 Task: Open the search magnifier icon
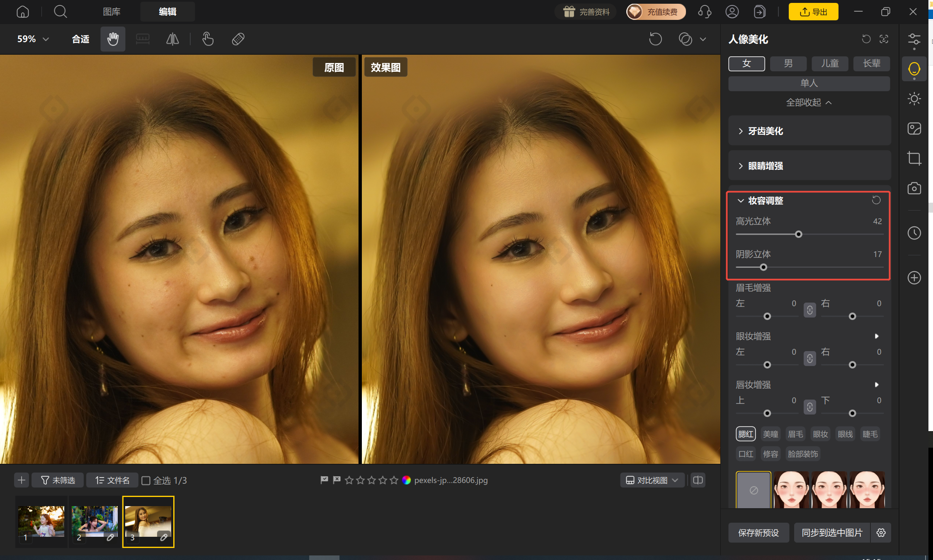(61, 12)
